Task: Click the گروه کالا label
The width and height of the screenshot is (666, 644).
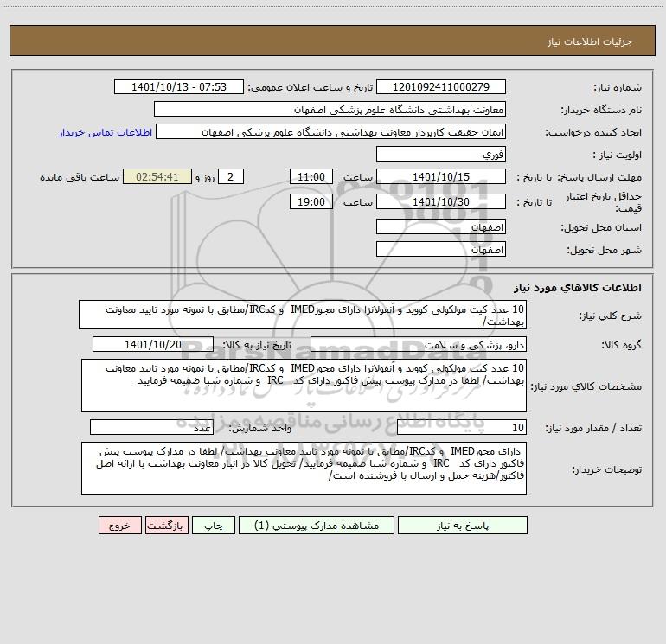Action: [x=621, y=345]
